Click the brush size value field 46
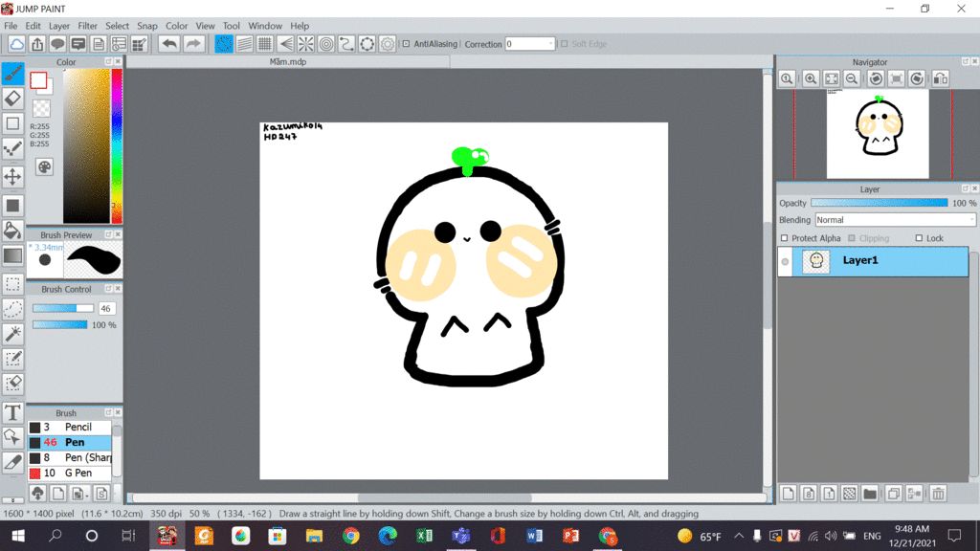 105,309
